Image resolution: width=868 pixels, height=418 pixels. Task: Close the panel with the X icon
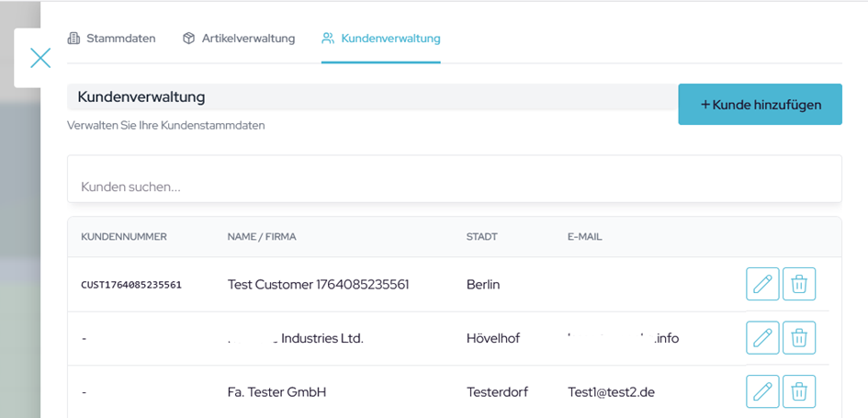(40, 58)
